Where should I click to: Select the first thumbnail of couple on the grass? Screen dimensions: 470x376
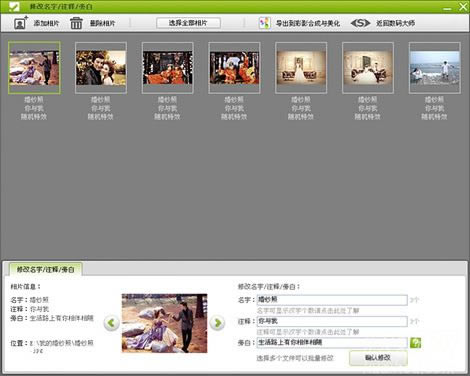(x=34, y=68)
